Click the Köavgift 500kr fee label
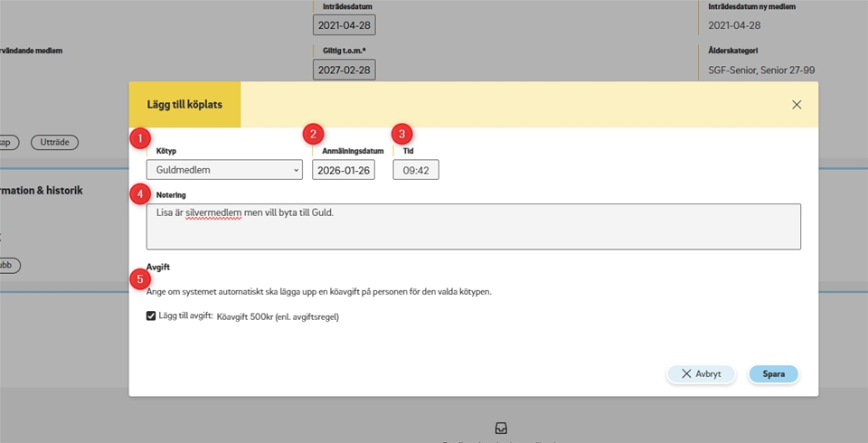The height and width of the screenshot is (443, 868). coord(278,317)
